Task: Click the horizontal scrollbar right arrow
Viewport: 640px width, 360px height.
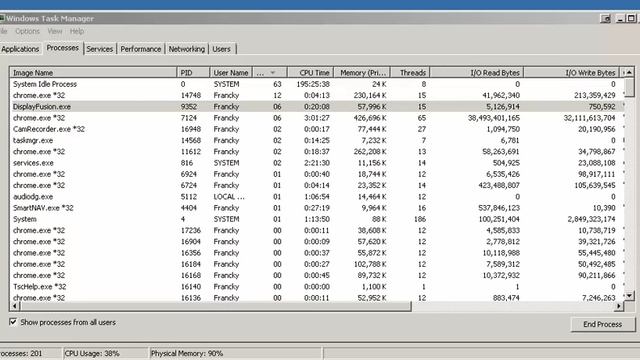Action: point(620,306)
